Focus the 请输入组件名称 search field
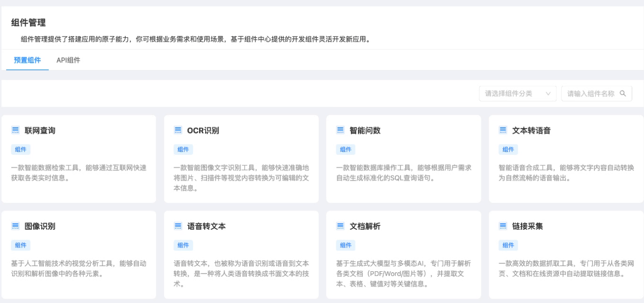Screen dimensions: 644x303 591,94
